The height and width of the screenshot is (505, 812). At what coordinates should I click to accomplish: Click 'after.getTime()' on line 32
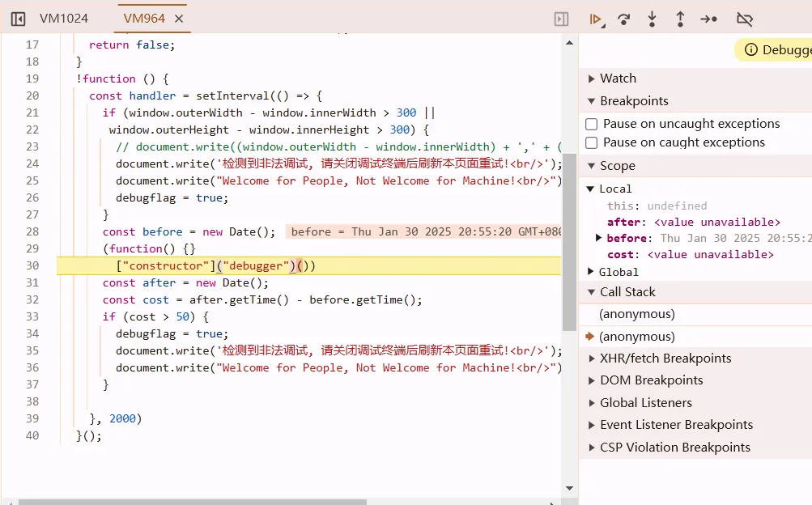239,300
